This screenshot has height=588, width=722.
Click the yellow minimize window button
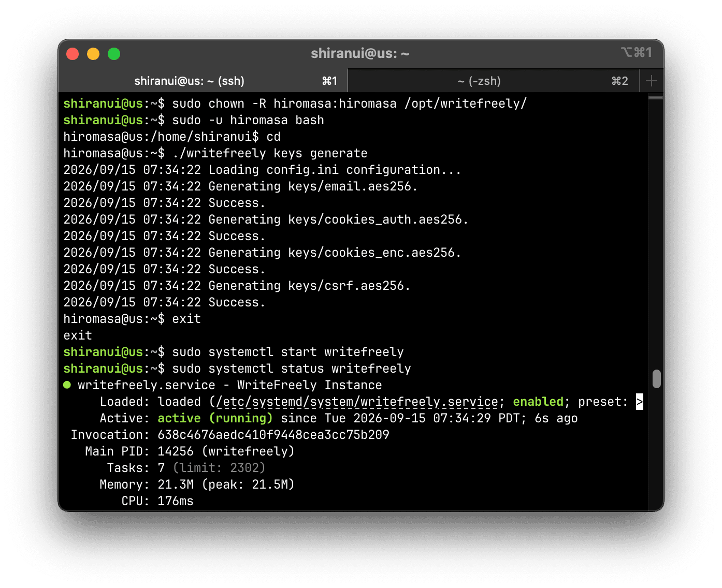93,54
